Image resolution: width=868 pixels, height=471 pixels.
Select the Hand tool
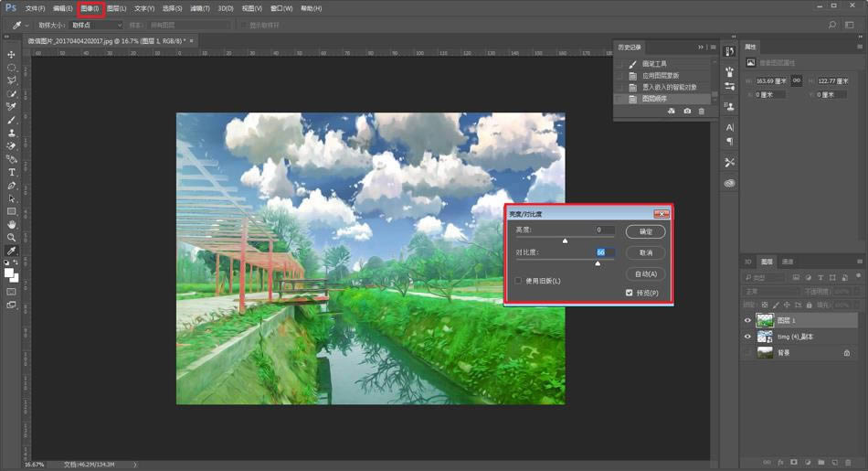[12, 224]
